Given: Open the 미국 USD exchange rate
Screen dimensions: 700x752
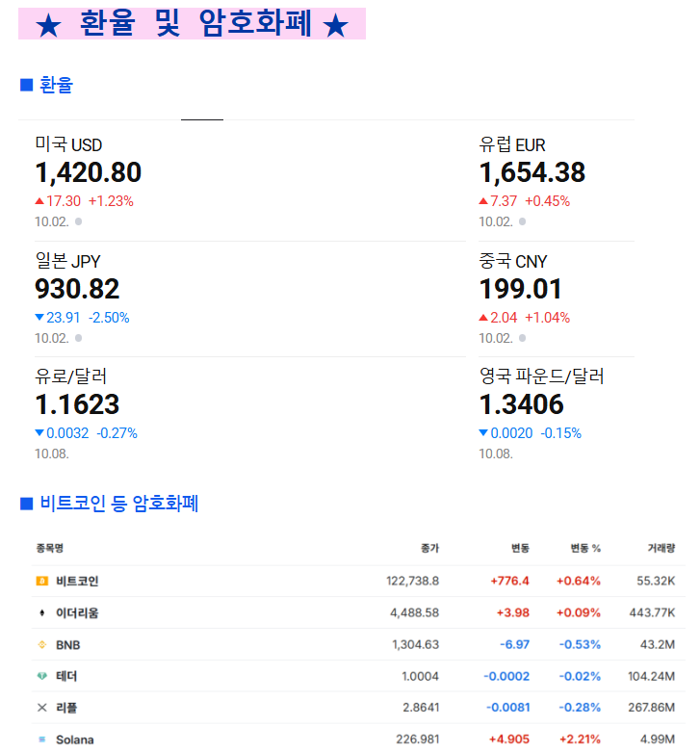Looking at the screenshot, I should click(88, 172).
